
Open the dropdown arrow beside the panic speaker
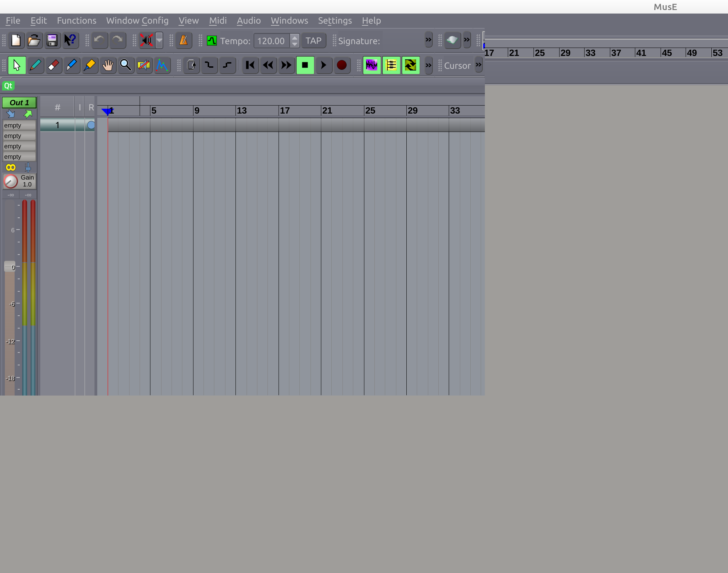(x=159, y=41)
